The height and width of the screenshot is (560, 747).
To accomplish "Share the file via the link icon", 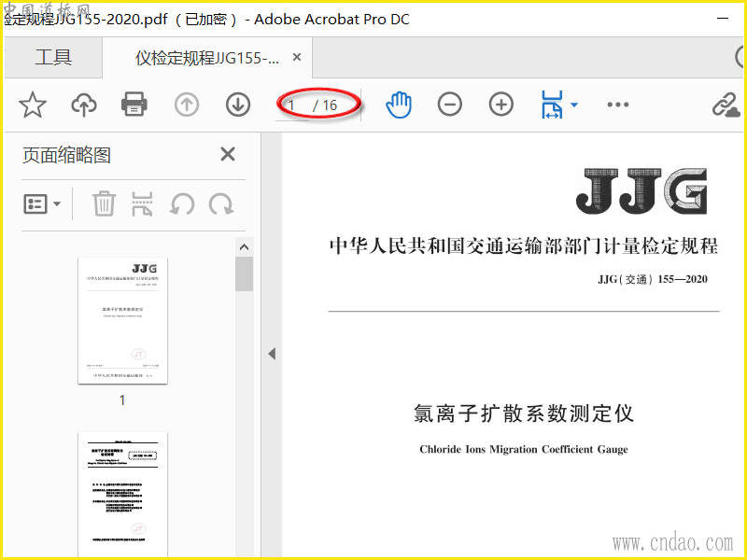I will (x=726, y=105).
